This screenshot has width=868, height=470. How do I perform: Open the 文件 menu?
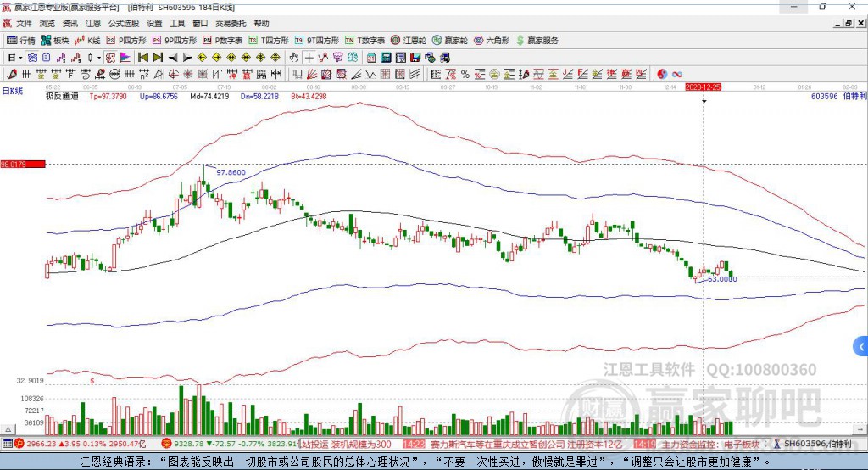tap(24, 23)
